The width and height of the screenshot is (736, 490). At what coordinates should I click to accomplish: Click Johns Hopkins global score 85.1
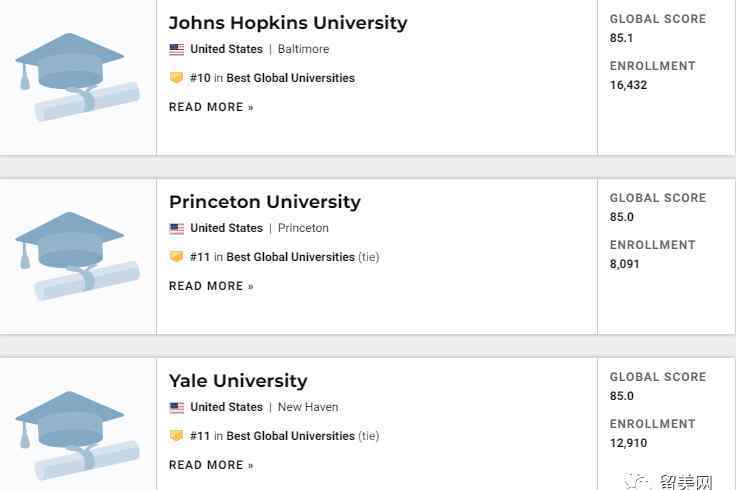(621, 38)
